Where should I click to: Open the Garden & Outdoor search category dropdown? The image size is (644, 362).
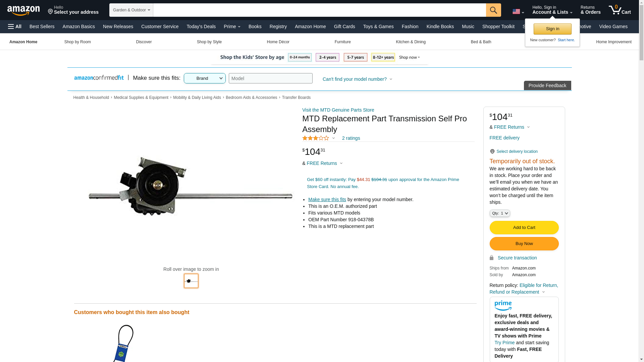click(x=131, y=10)
